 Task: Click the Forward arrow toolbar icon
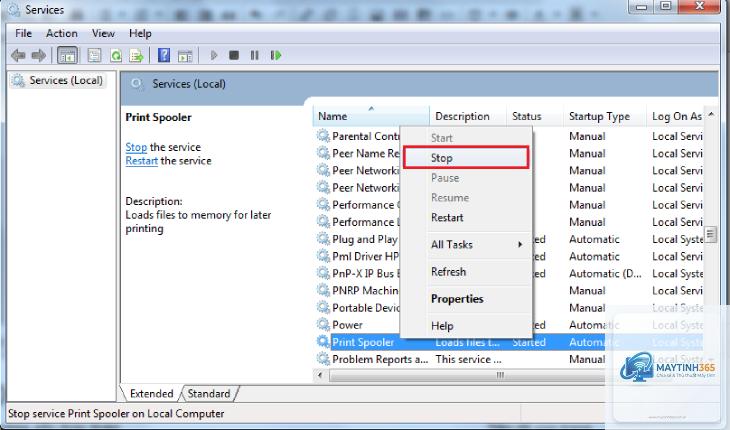[39, 56]
